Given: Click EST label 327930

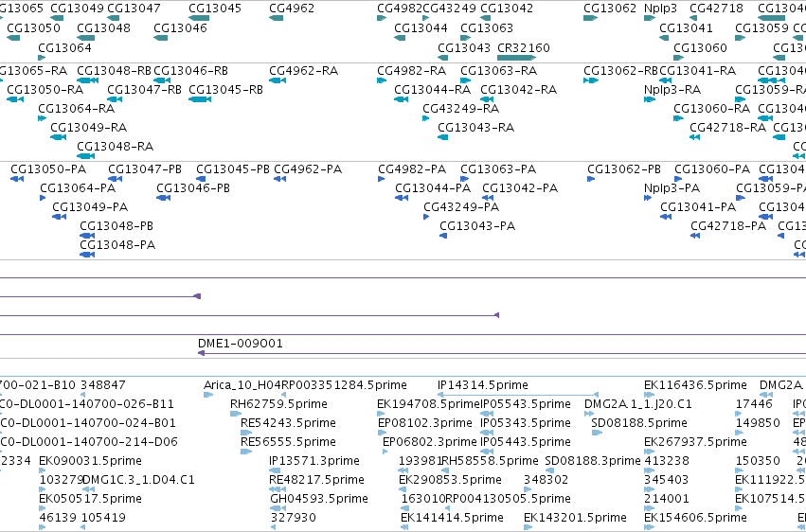Looking at the screenshot, I should click(293, 518).
